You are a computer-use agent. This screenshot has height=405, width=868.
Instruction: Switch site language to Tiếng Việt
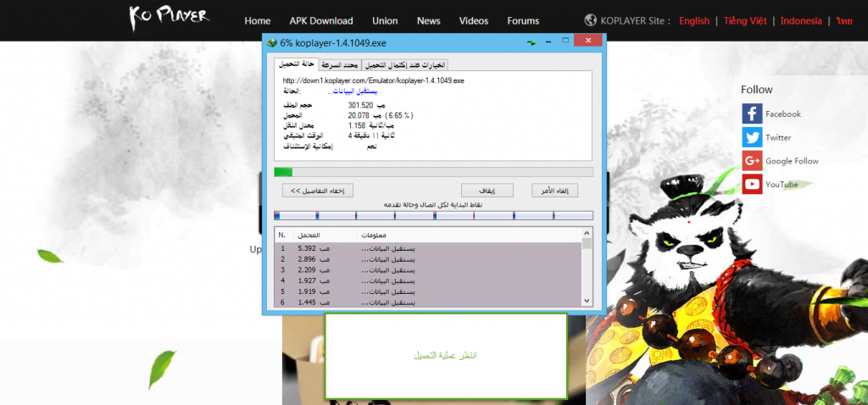click(x=745, y=21)
